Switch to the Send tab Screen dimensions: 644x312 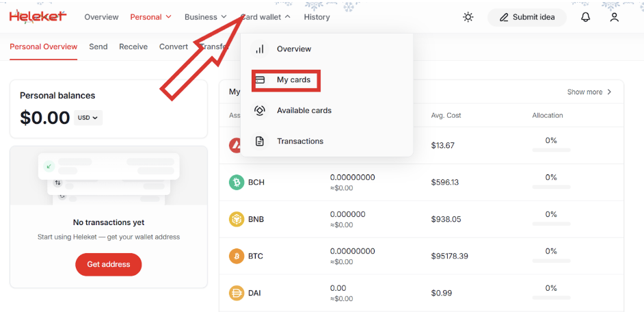(98, 47)
